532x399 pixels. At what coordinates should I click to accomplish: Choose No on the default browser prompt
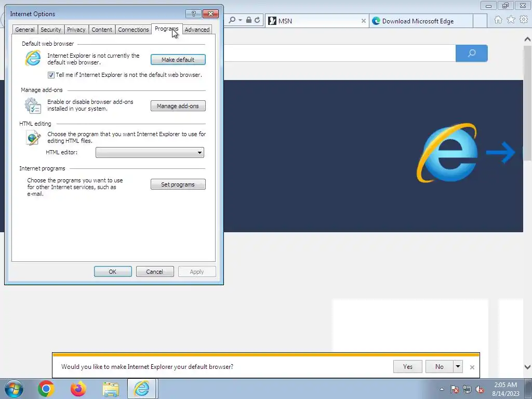click(x=440, y=366)
